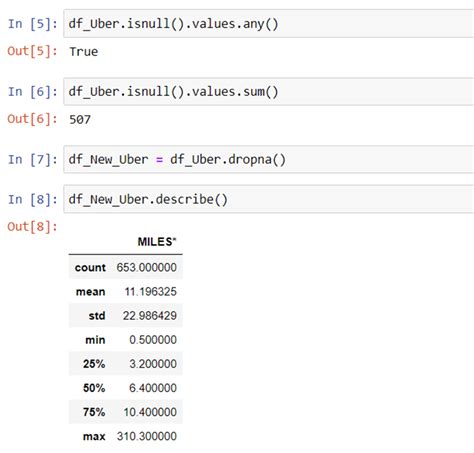Image resolution: width=474 pixels, height=453 pixels.
Task: Click the std value 22.986429
Action: (x=150, y=316)
